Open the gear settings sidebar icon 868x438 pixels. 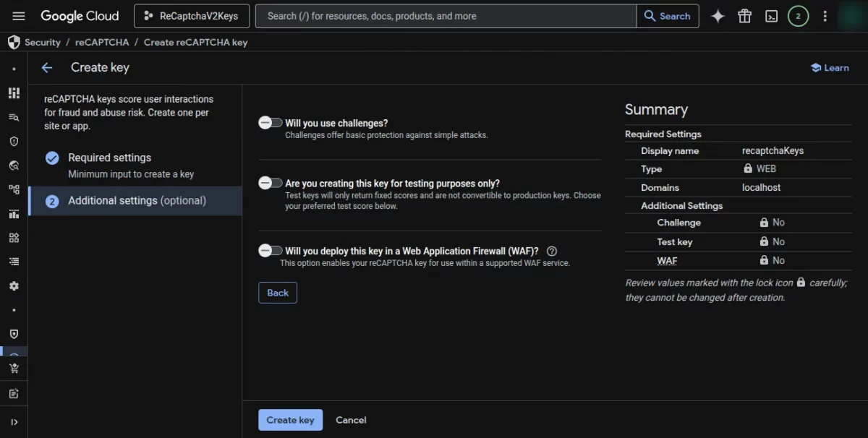14,286
